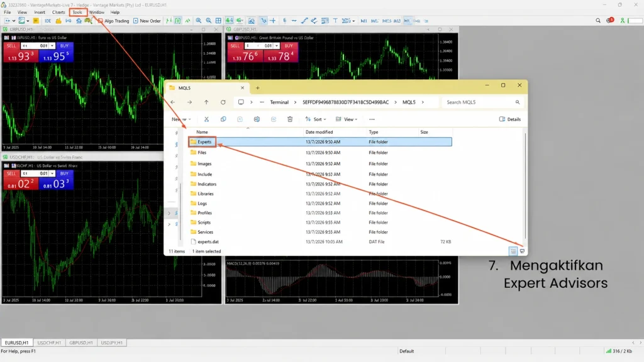Open the Tools menu
This screenshot has height=362, width=644.
[x=77, y=13]
